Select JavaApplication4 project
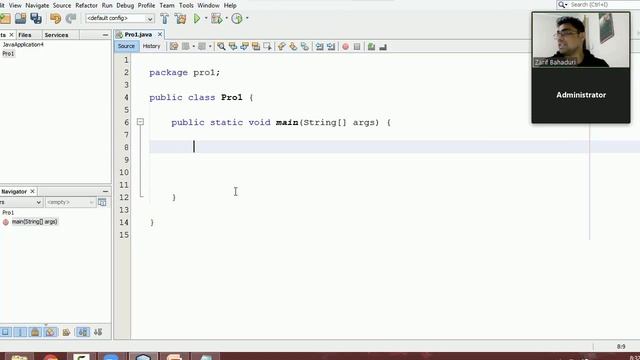Image resolution: width=640 pixels, height=360 pixels. click(x=23, y=44)
